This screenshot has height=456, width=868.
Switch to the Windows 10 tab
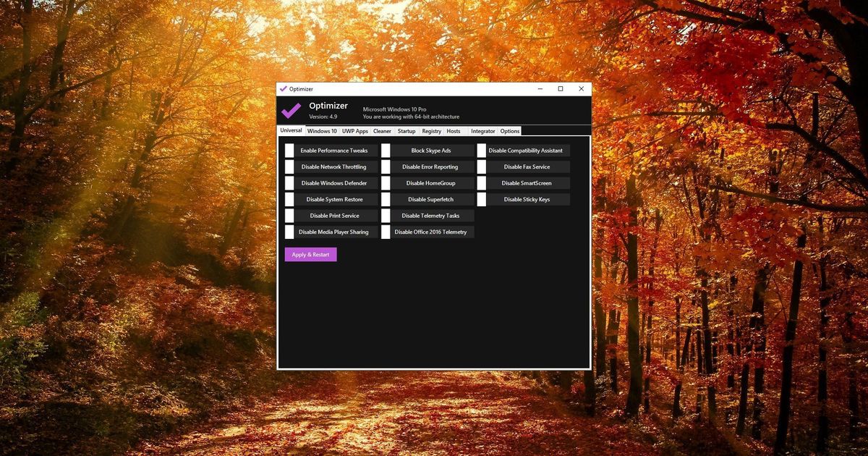point(321,131)
